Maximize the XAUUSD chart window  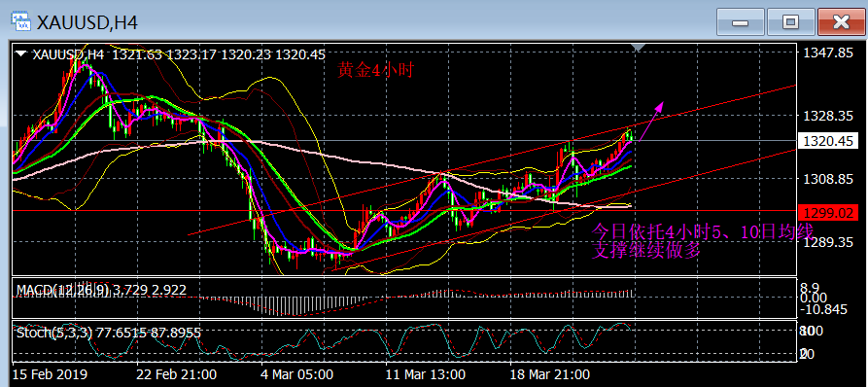[791, 22]
